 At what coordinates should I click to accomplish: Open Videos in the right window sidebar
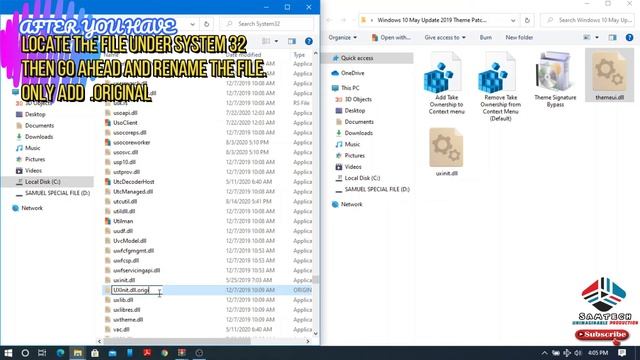pyautogui.click(x=353, y=167)
